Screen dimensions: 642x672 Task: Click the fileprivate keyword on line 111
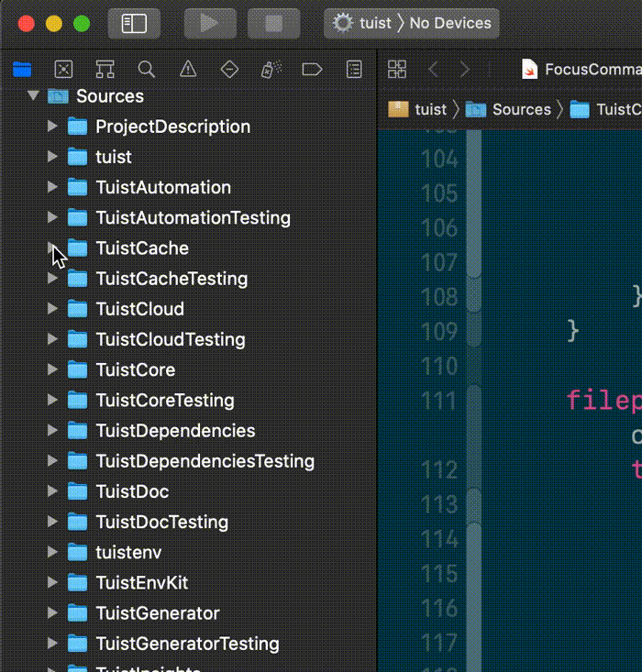click(x=603, y=401)
